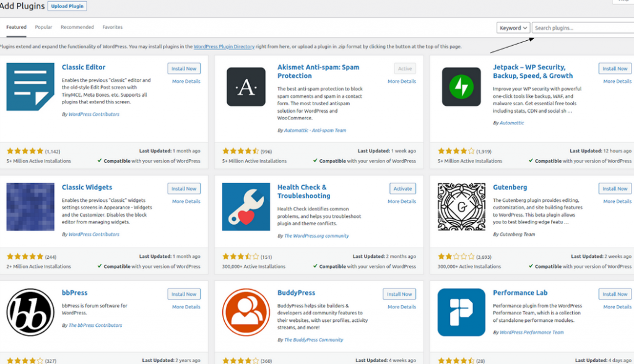Click the Gutenberg plugin icon

(x=461, y=207)
